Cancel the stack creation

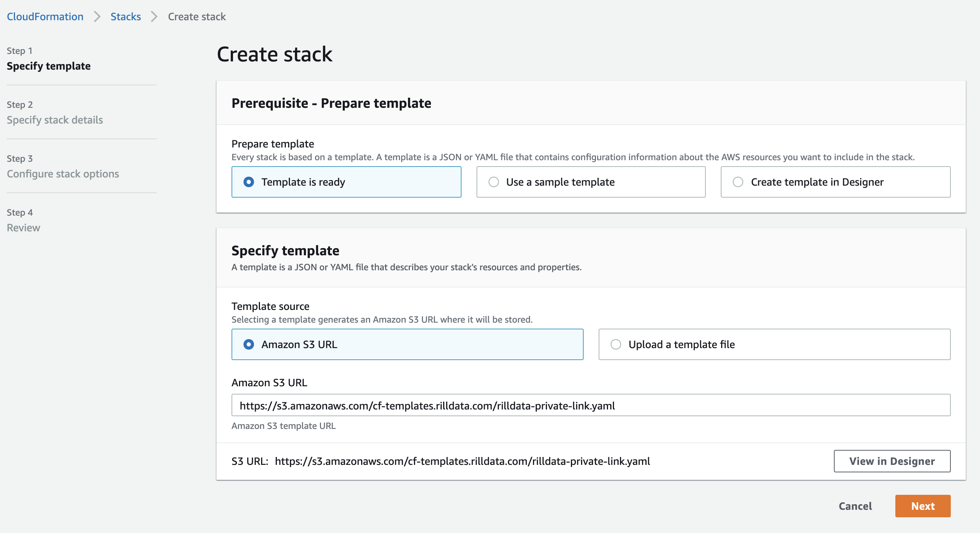pos(855,506)
